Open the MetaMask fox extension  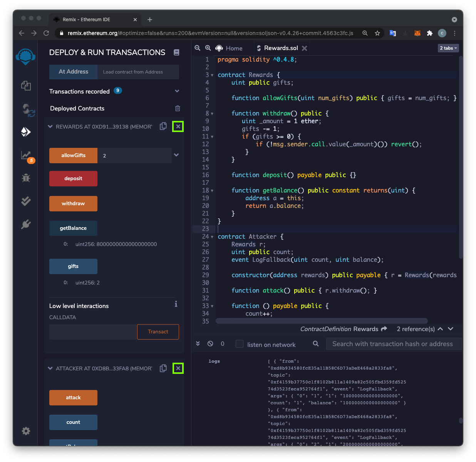(x=417, y=33)
